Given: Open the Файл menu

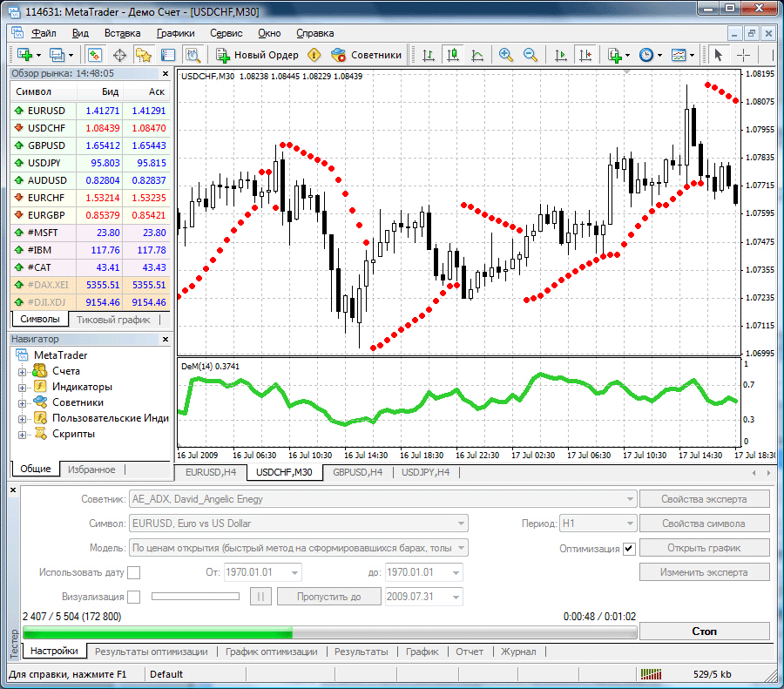Looking at the screenshot, I should pos(44,33).
